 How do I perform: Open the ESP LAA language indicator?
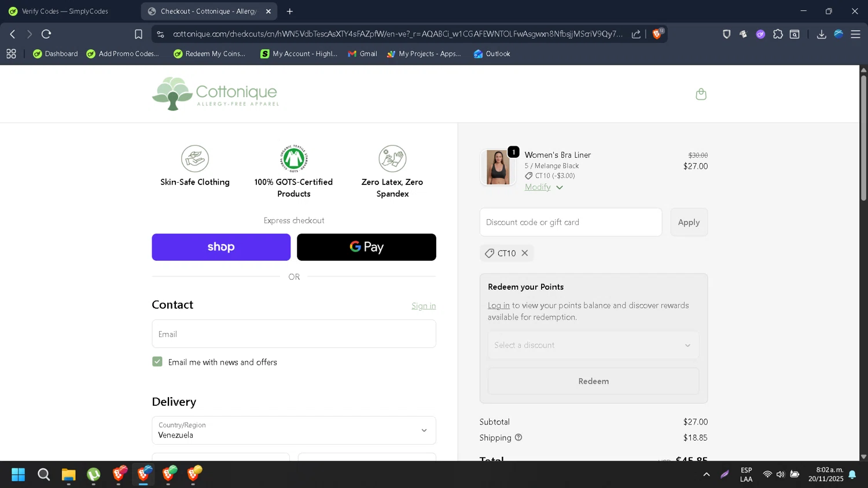point(746,475)
